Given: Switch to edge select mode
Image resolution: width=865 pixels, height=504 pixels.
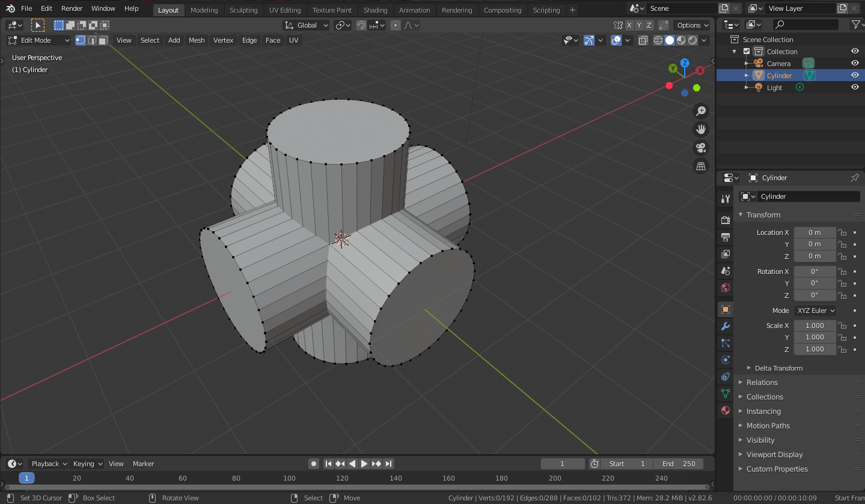Looking at the screenshot, I should pos(92,40).
